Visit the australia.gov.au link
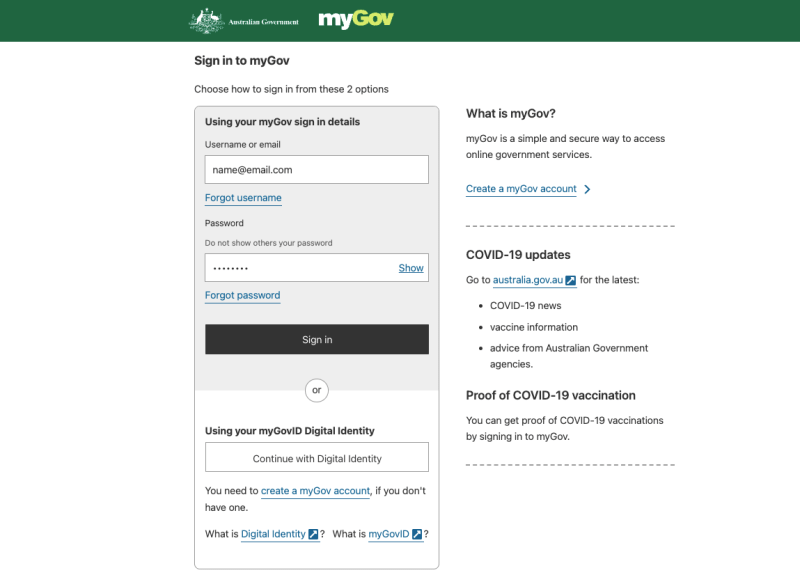This screenshot has width=800, height=584. (527, 281)
